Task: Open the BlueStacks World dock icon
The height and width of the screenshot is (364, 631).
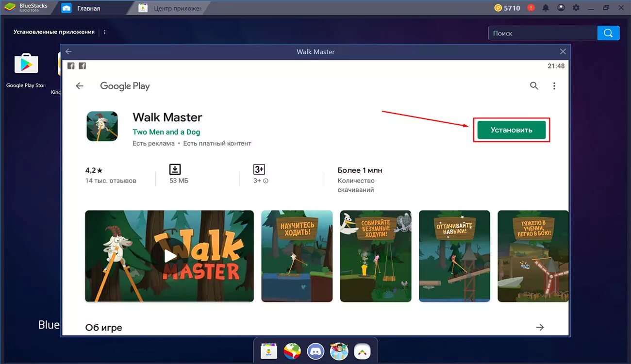Action: coord(292,350)
